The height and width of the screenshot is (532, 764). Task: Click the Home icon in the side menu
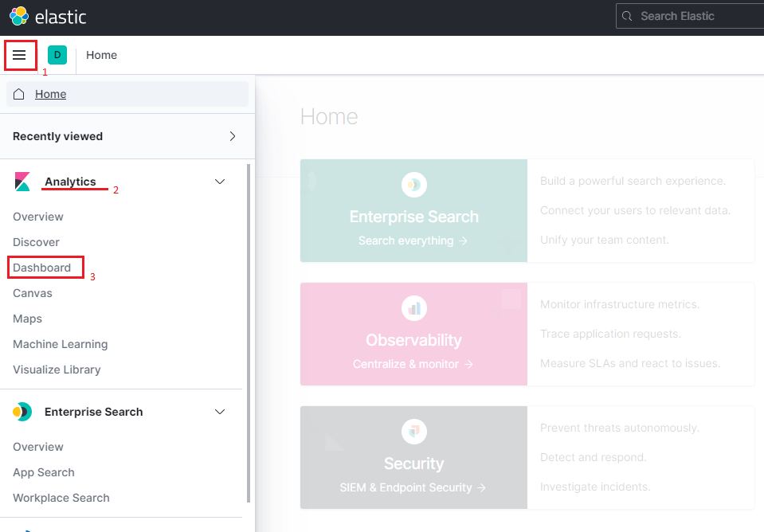click(x=18, y=93)
